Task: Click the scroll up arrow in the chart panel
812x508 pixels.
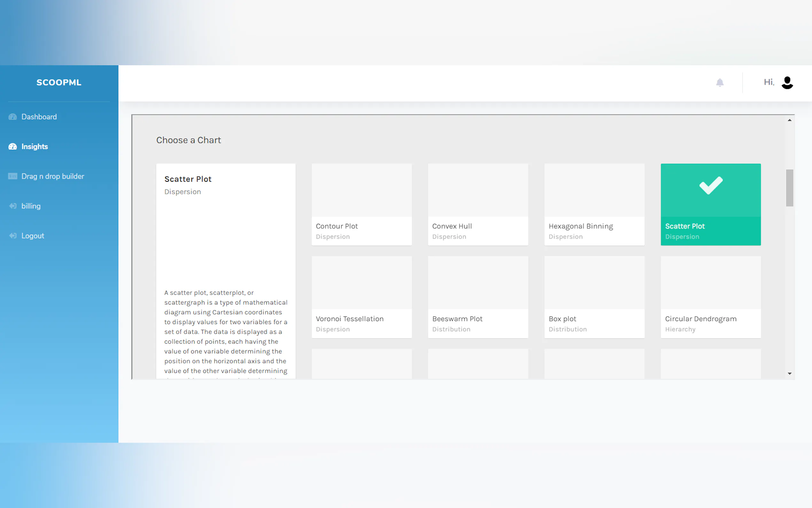Action: [x=789, y=120]
